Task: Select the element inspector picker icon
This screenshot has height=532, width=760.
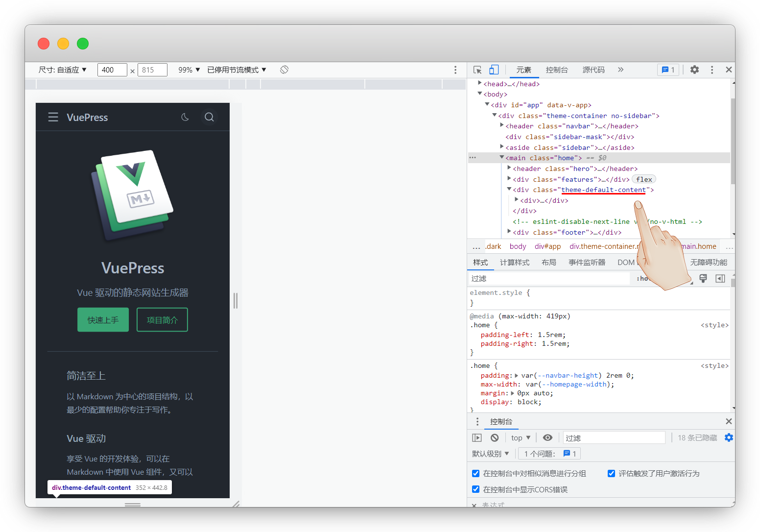Action: 477,70
